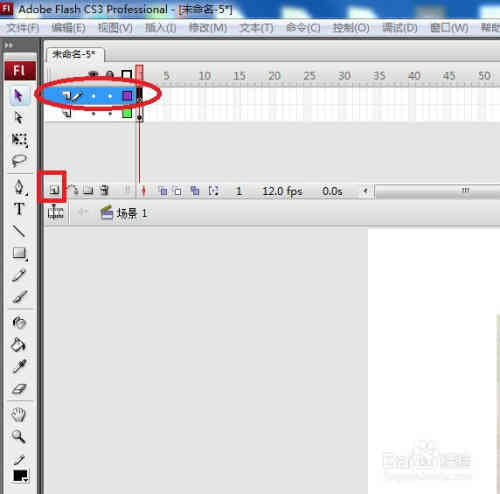Click the purple outline color swatch on top layer

127,96
